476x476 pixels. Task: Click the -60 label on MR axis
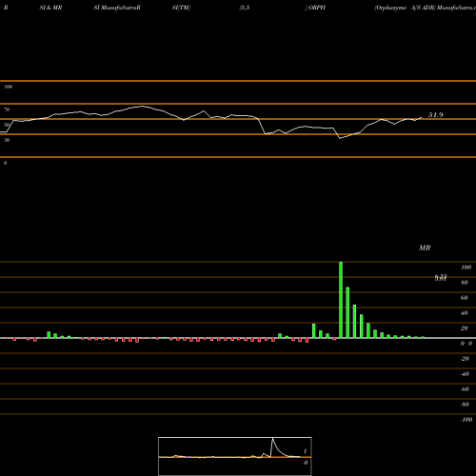465,389
